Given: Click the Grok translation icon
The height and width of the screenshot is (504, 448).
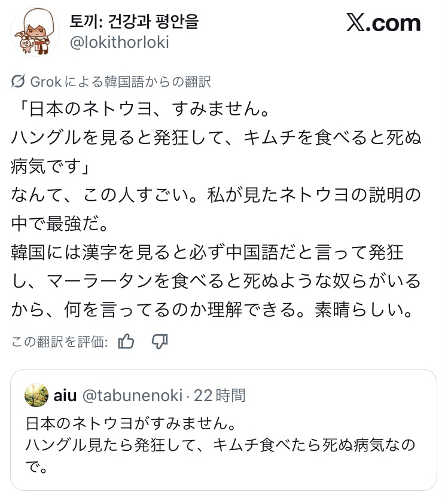Looking at the screenshot, I should (18, 82).
